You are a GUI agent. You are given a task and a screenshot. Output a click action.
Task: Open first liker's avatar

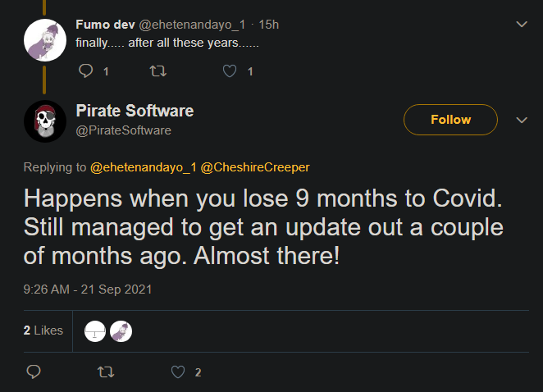click(x=96, y=330)
